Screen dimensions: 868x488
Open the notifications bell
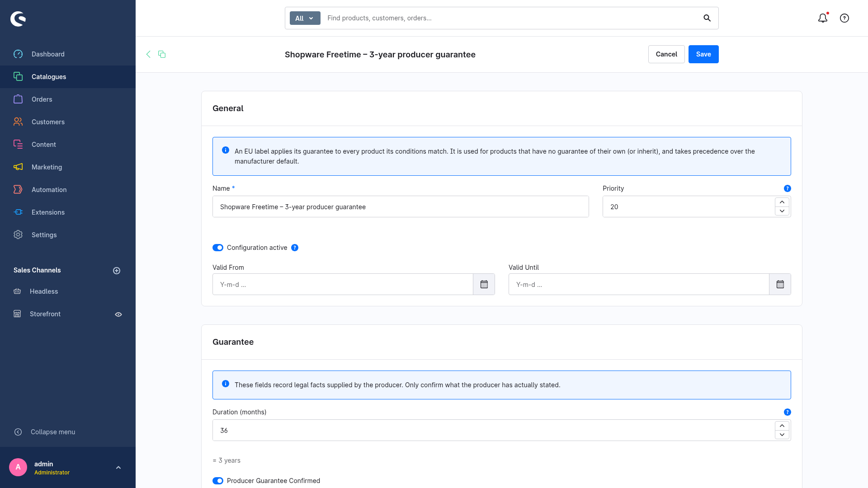(823, 18)
